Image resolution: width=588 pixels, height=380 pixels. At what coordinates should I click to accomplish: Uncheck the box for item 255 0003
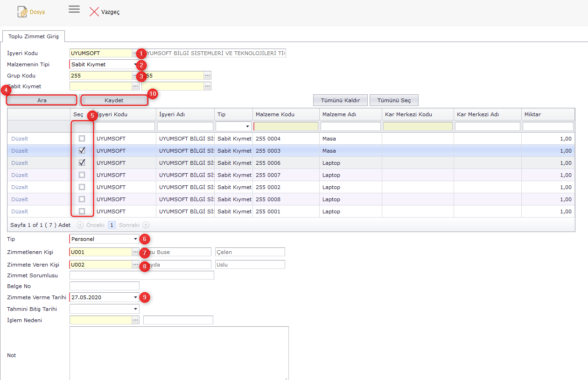point(82,151)
